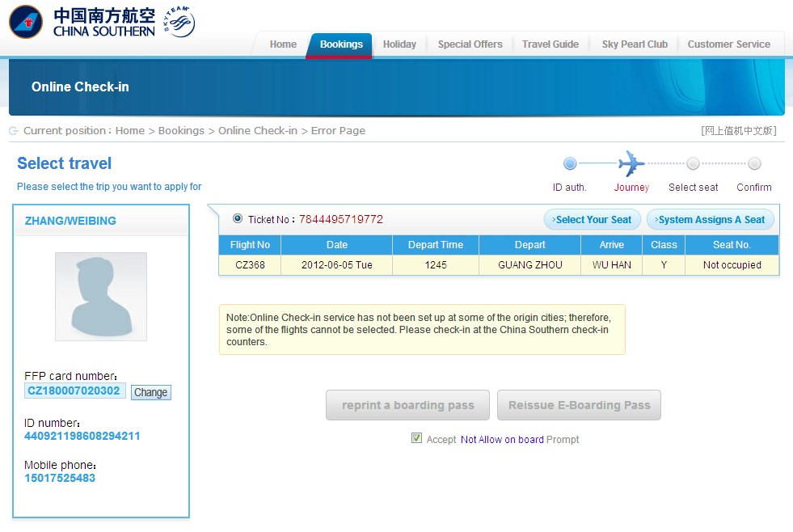
Task: Click the passenger profile silhouette image
Action: click(x=101, y=297)
